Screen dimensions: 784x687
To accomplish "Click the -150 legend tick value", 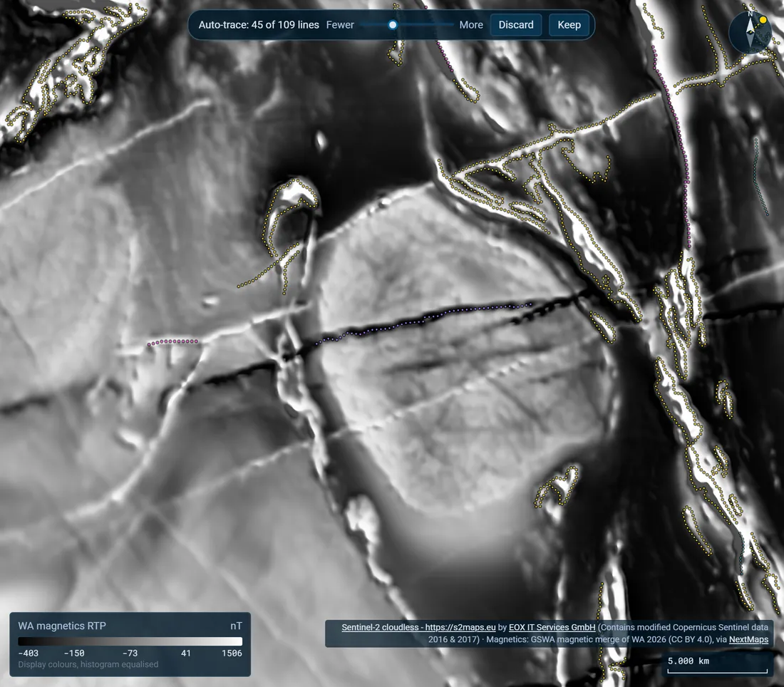I will [74, 653].
